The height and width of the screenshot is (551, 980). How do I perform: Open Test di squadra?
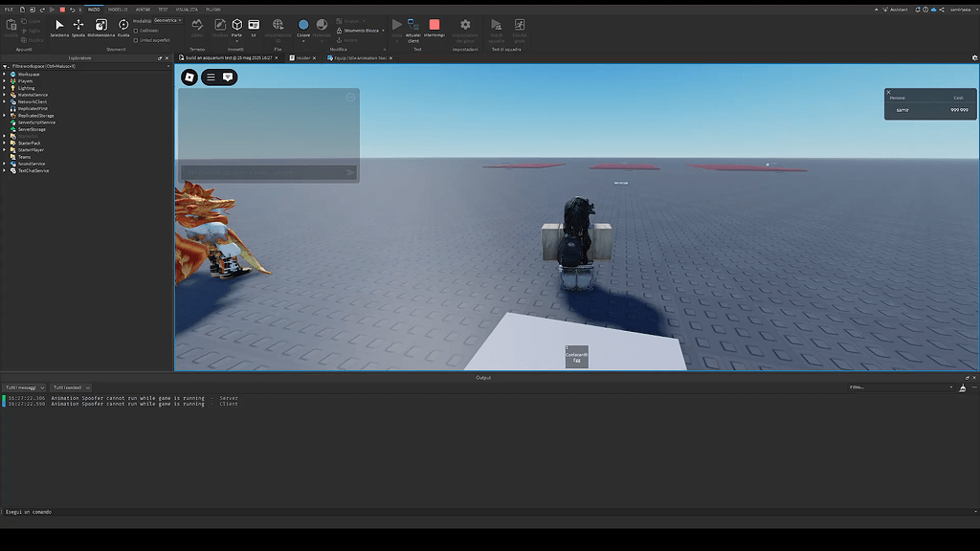tap(496, 26)
